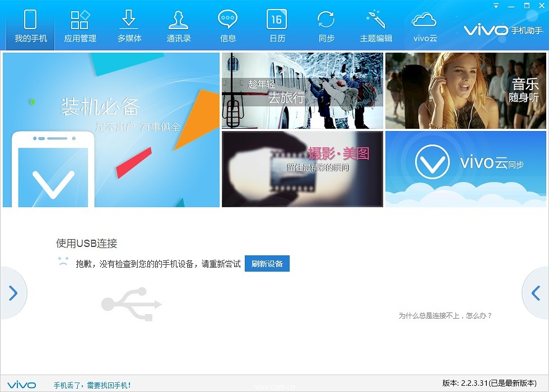Image resolution: width=549 pixels, height=392 pixels.
Task: Open 装机必备 essential apps banner
Action: coord(111,130)
